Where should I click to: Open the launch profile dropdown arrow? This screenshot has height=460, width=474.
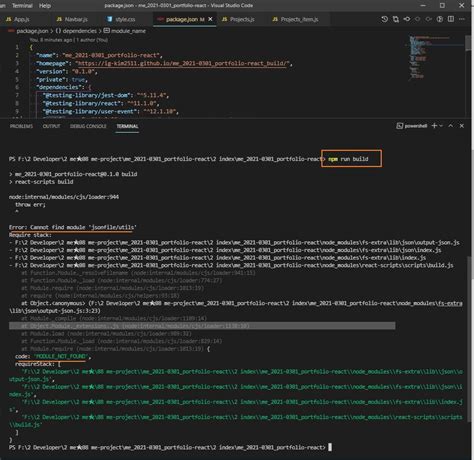[x=441, y=126]
